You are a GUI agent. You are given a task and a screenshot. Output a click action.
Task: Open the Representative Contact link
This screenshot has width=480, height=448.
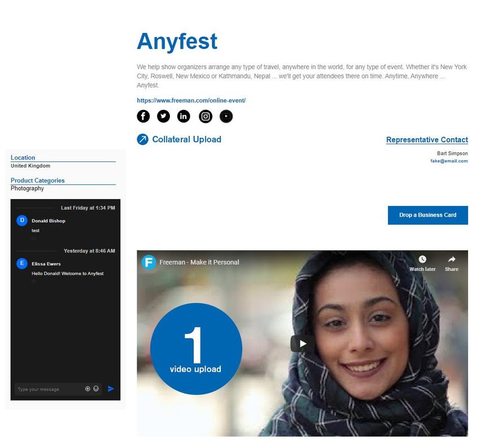click(x=427, y=140)
